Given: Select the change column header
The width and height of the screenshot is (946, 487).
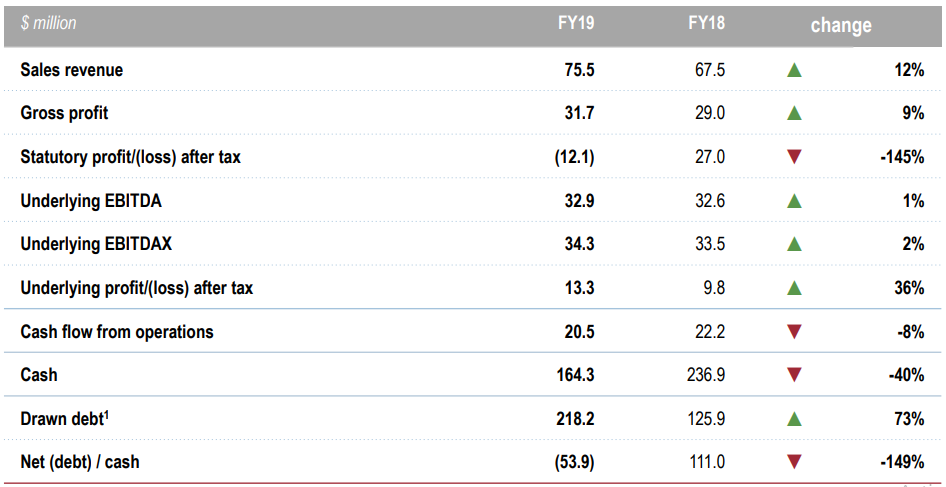Looking at the screenshot, I should (x=841, y=25).
